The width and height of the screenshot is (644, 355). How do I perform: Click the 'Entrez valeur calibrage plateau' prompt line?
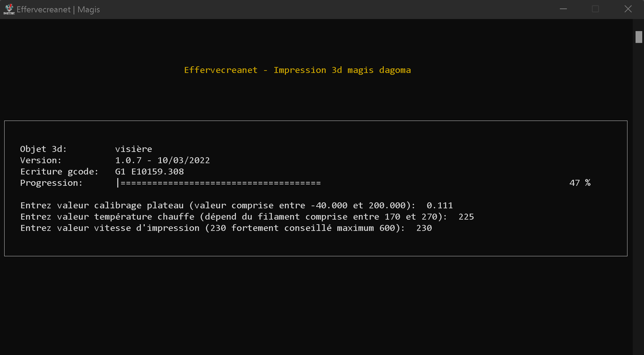coord(218,206)
